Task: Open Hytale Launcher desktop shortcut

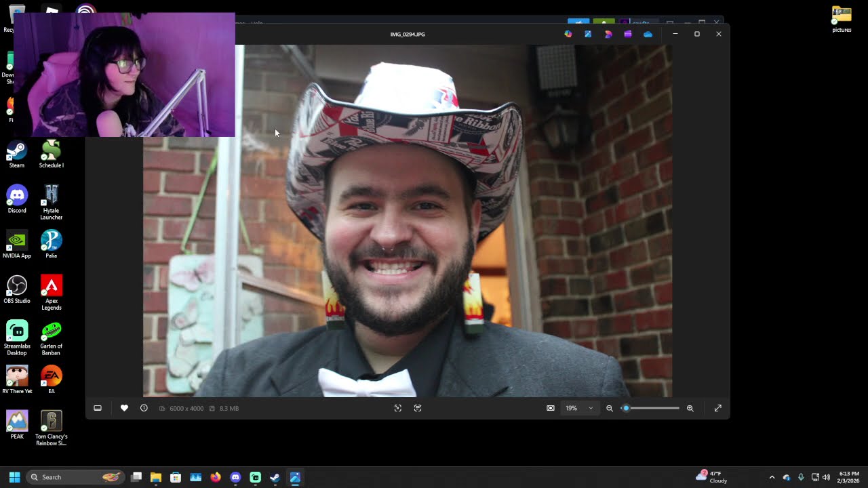Action: (x=52, y=203)
